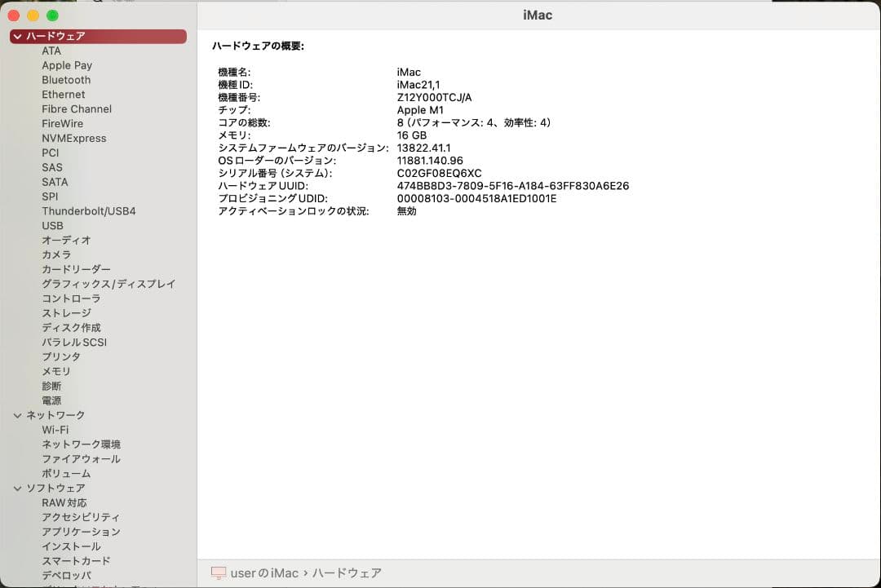Click ハードウェア in the breadcrumb path
Viewport: 881px width, 588px height.
point(348,573)
